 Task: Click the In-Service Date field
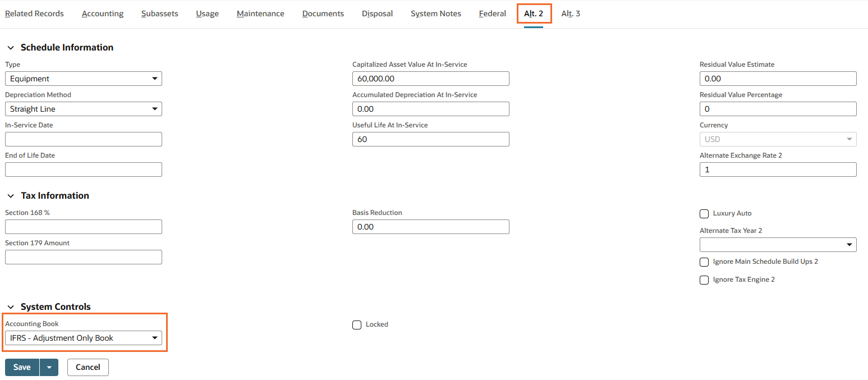[x=84, y=139]
